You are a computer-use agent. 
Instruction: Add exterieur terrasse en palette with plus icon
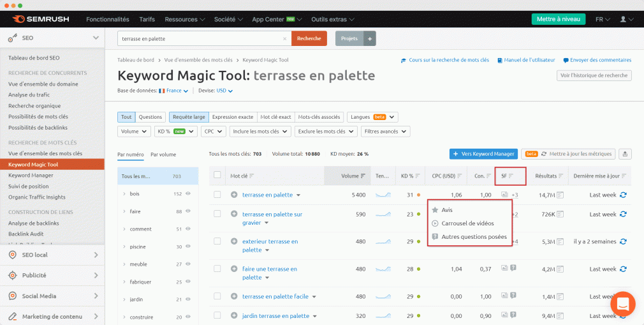click(x=234, y=241)
